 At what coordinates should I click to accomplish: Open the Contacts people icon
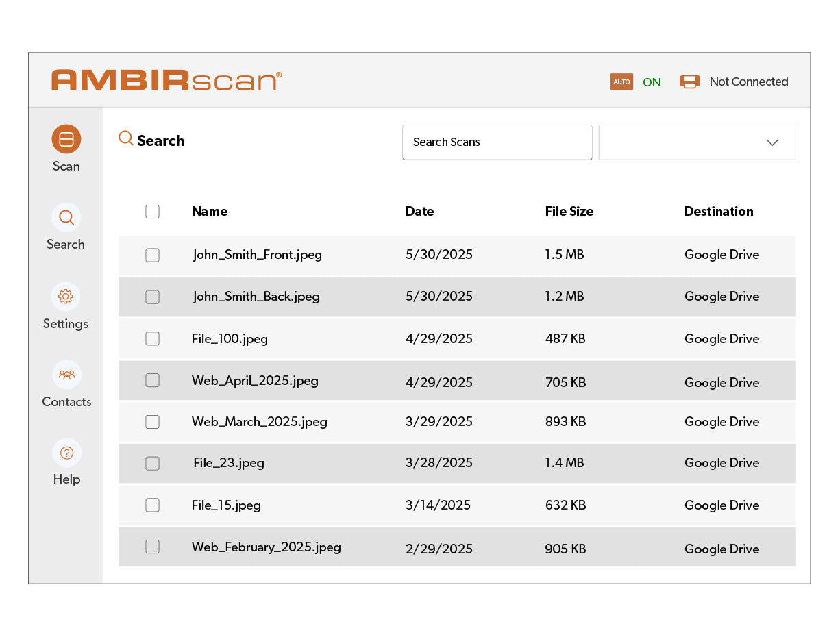[66, 375]
